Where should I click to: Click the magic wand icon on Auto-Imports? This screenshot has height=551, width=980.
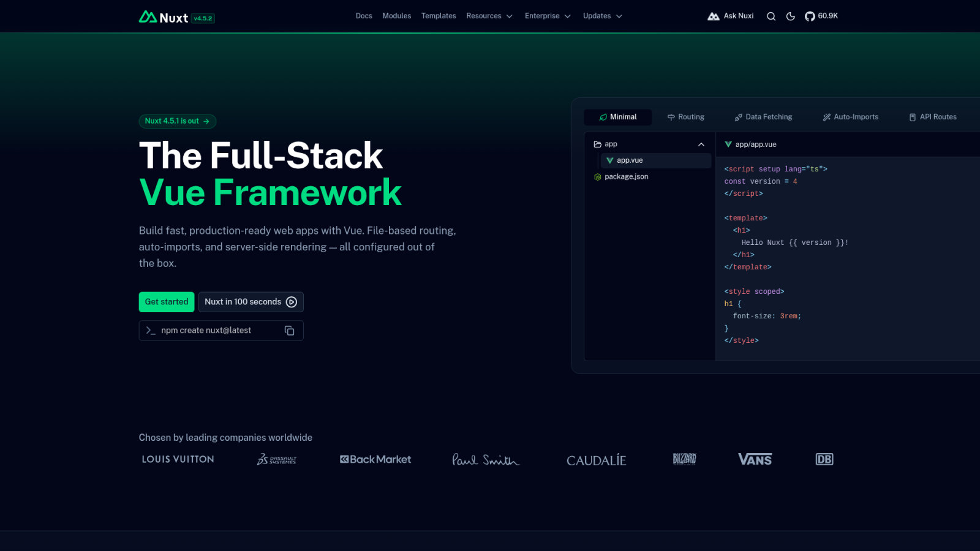coord(827,117)
